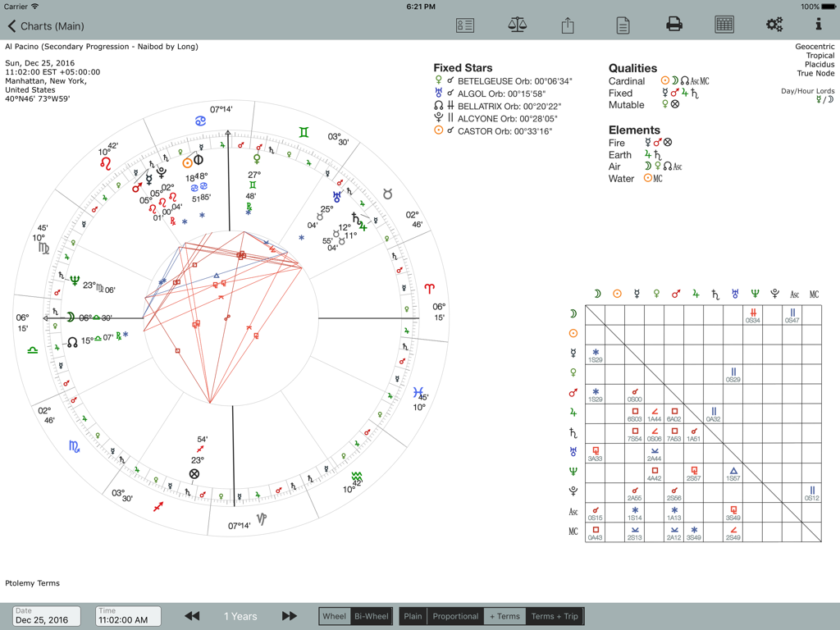Screen dimensions: 840x630
Task: Click the 1 Years step interval label
Action: point(240,616)
